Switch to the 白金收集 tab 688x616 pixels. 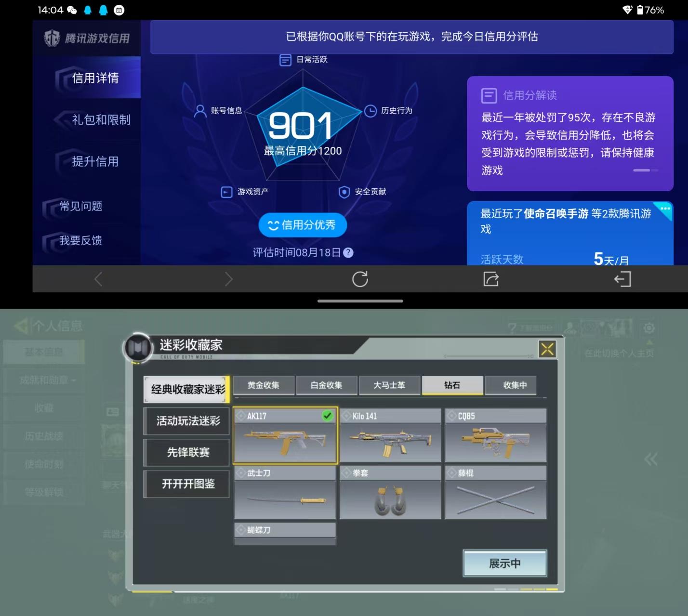pyautogui.click(x=327, y=385)
